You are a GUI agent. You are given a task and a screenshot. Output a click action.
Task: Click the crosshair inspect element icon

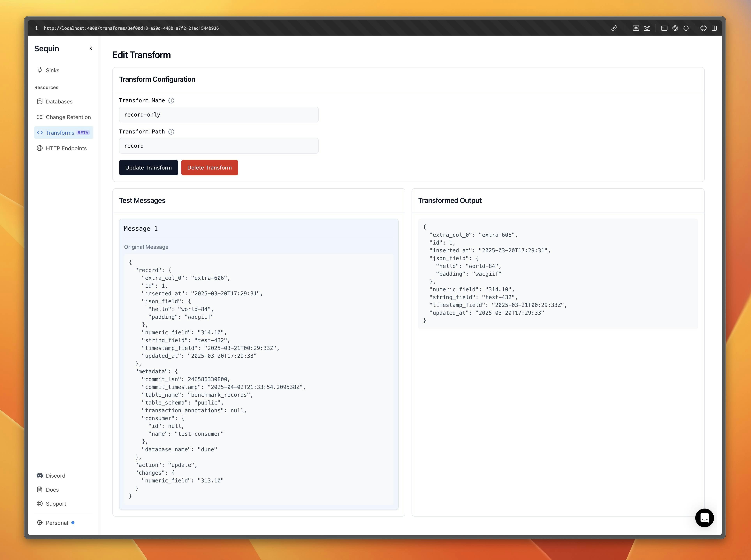tap(686, 28)
